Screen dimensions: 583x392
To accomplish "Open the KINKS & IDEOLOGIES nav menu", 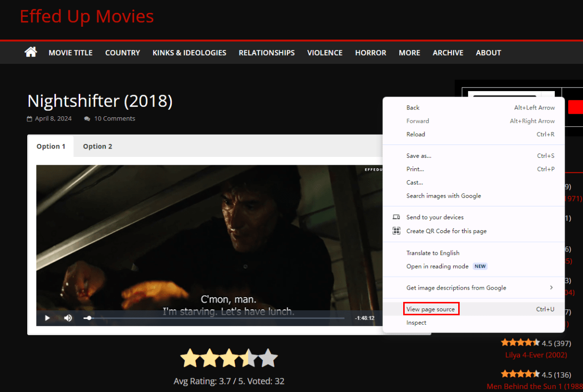I will 189,52.
